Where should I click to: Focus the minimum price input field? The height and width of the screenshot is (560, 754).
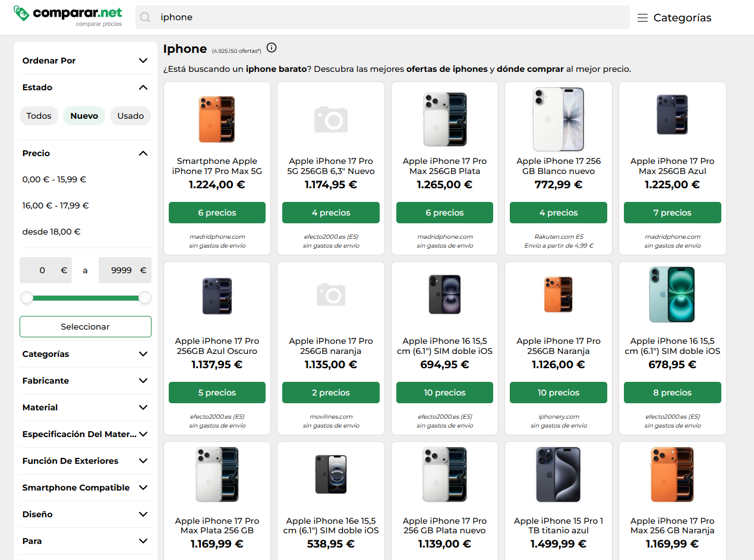tap(46, 270)
